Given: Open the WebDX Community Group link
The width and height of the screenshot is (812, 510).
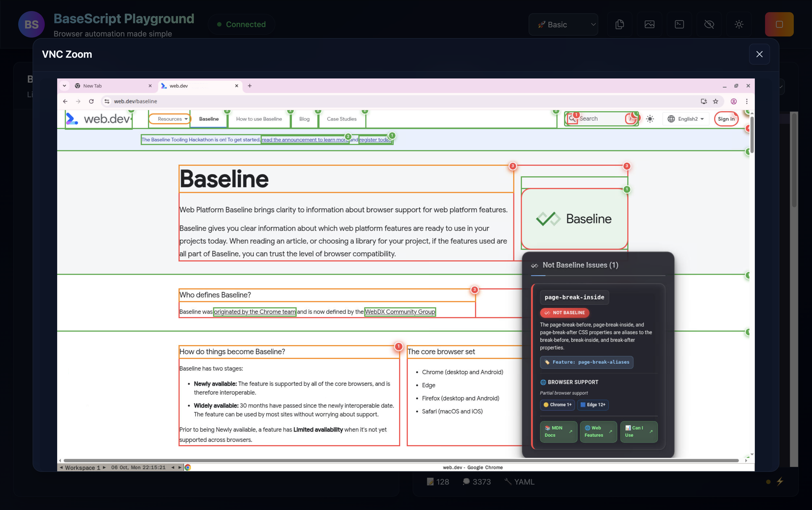Looking at the screenshot, I should point(400,312).
